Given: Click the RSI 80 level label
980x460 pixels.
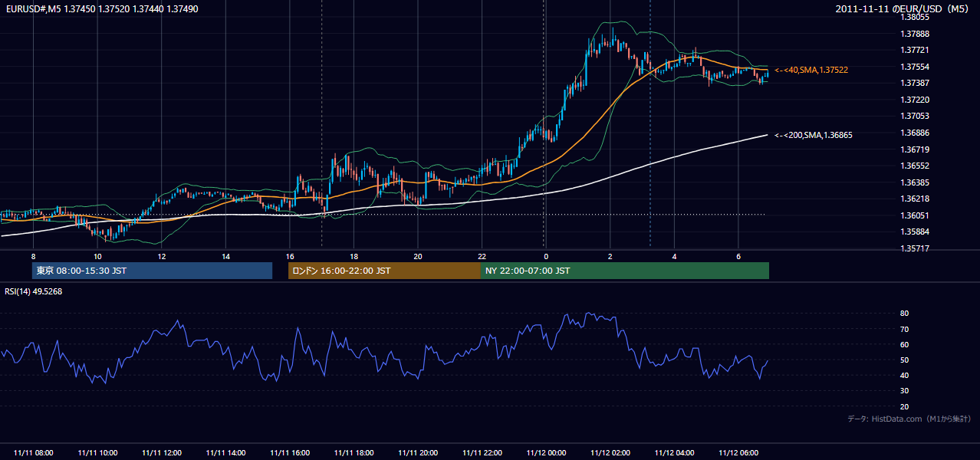Looking at the screenshot, I should [904, 314].
